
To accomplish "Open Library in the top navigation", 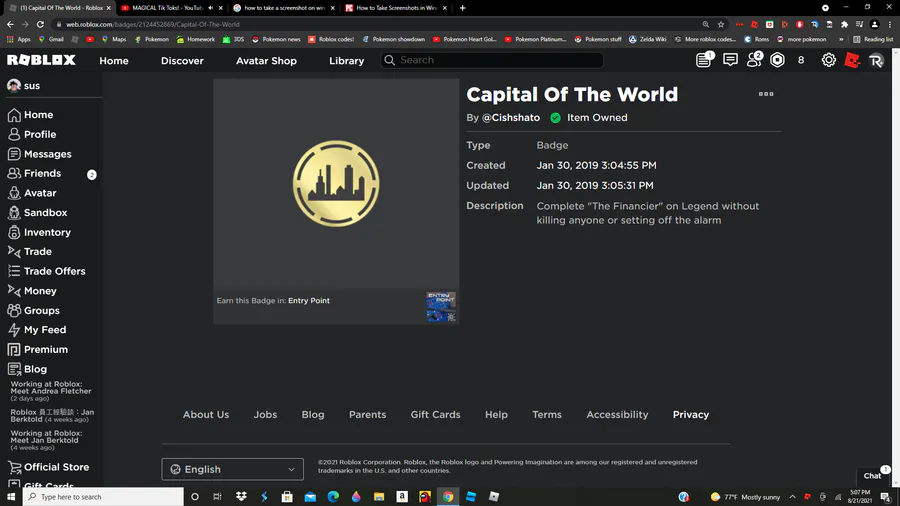I will coord(346,60).
